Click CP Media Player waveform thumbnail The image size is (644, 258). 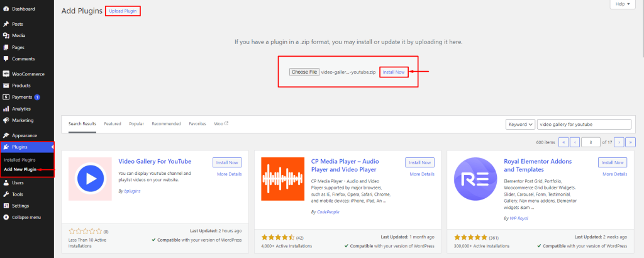click(282, 179)
